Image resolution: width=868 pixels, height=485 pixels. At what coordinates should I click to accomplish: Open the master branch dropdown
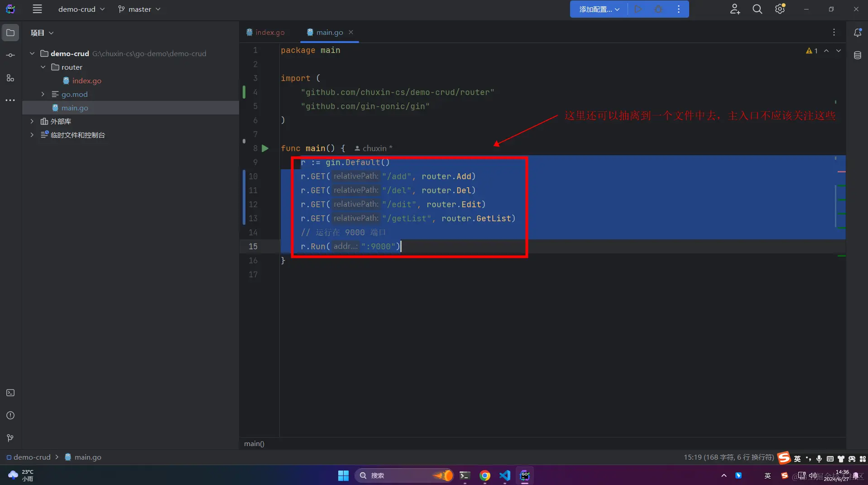[x=139, y=9]
